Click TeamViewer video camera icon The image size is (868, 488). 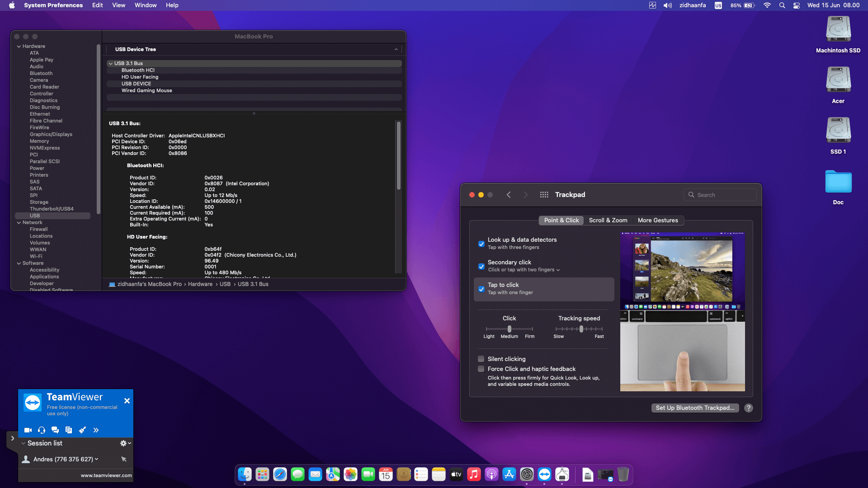tap(28, 430)
